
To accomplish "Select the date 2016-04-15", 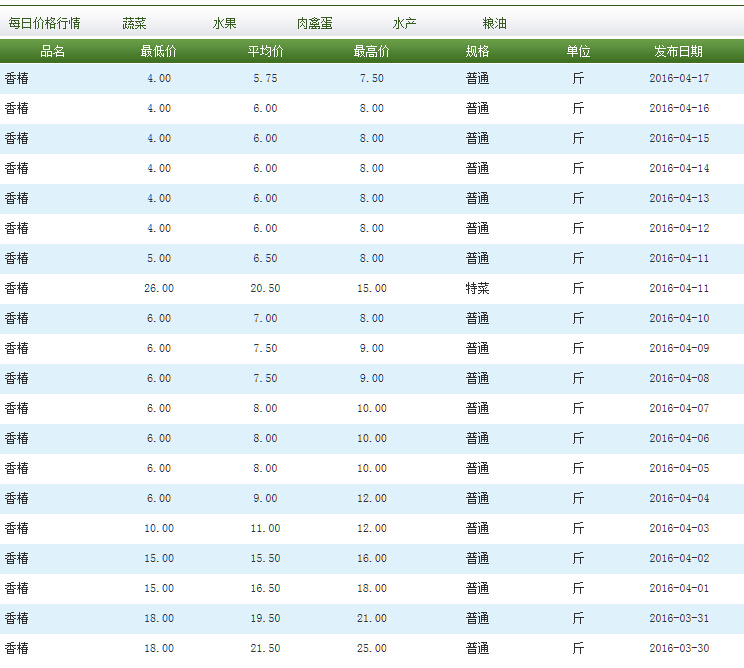I will 679,138.
